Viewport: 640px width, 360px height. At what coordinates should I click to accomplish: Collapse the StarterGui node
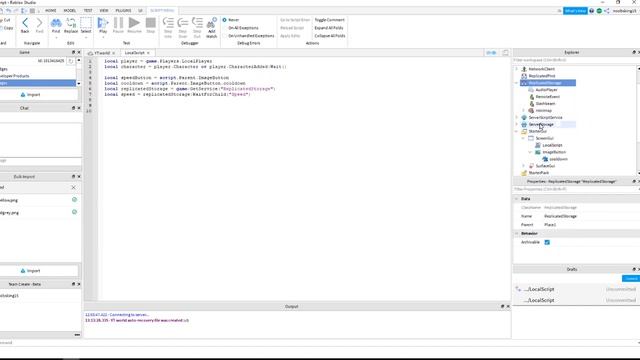(516, 131)
